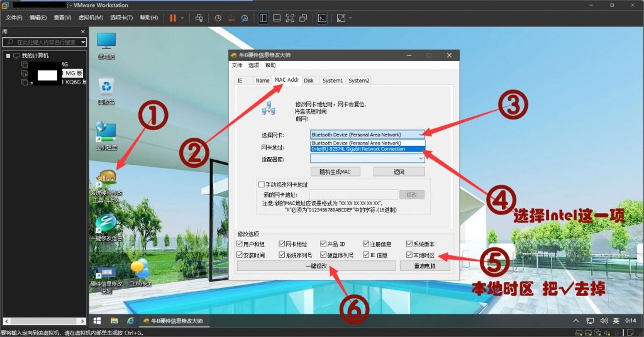Click the 一键修改 button
The height and width of the screenshot is (337, 644).
pyautogui.click(x=316, y=266)
